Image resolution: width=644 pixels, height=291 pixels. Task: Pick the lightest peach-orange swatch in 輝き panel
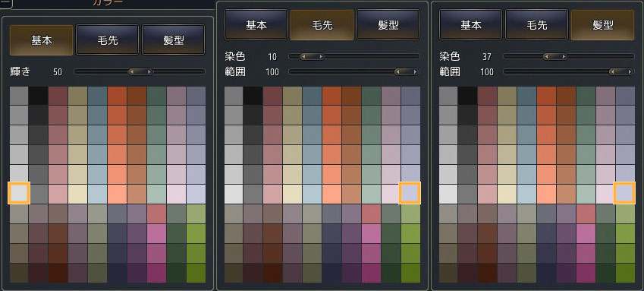click(x=117, y=194)
